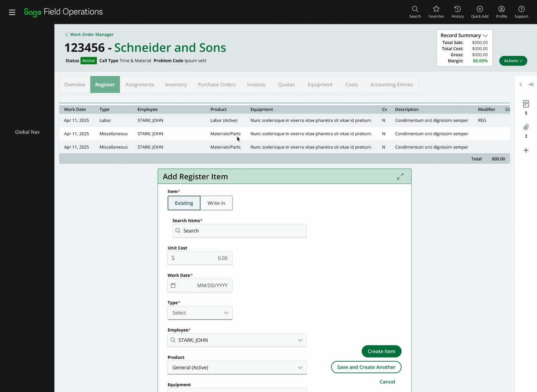Open History clock icon
537x392 pixels.
[x=457, y=12]
